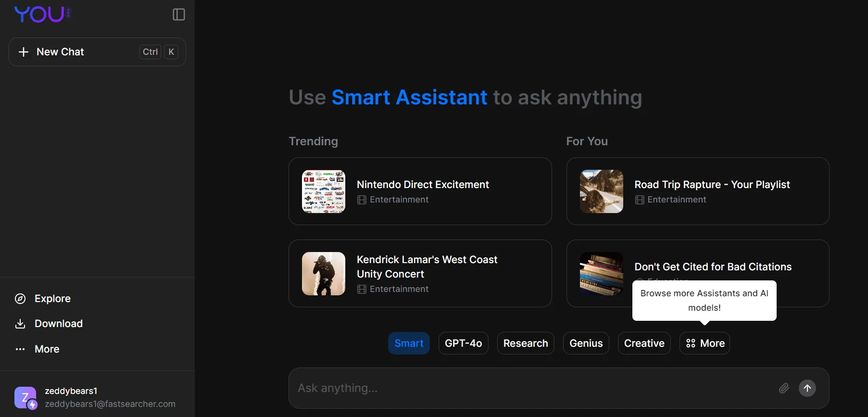868x417 pixels.
Task: Click Entertainment icon under Road Trip Rapture
Action: point(640,200)
